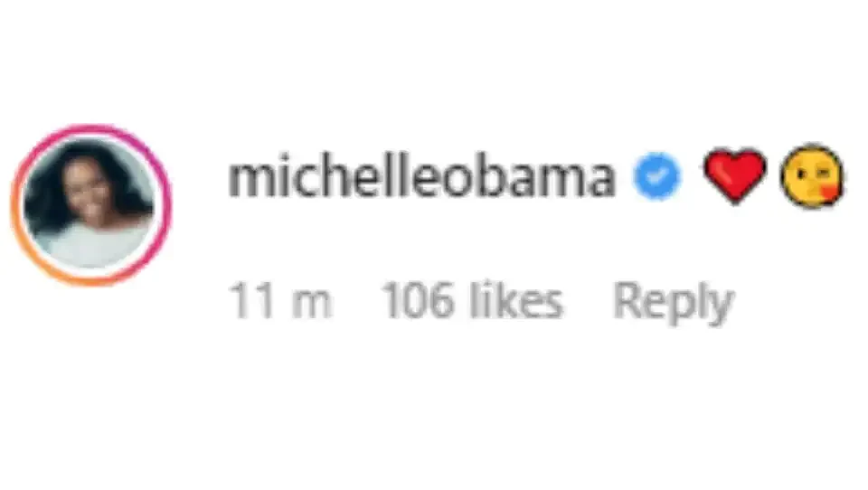Image resolution: width=868 pixels, height=490 pixels.
Task: Click the Reply text under the comment
Action: [x=673, y=302]
